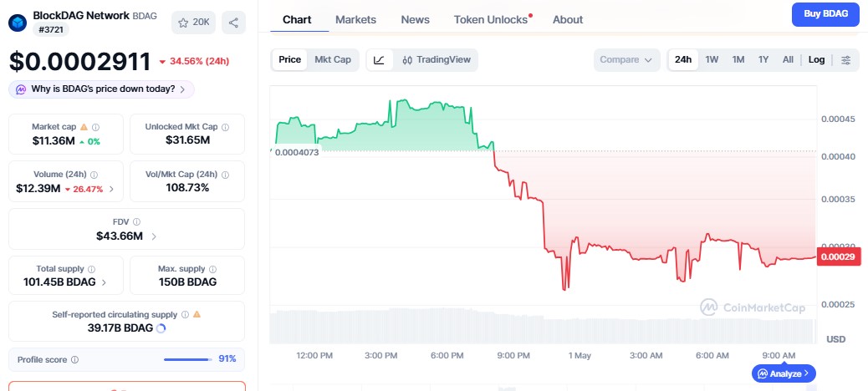Click the 0.0004073 opening price label

coord(295,152)
